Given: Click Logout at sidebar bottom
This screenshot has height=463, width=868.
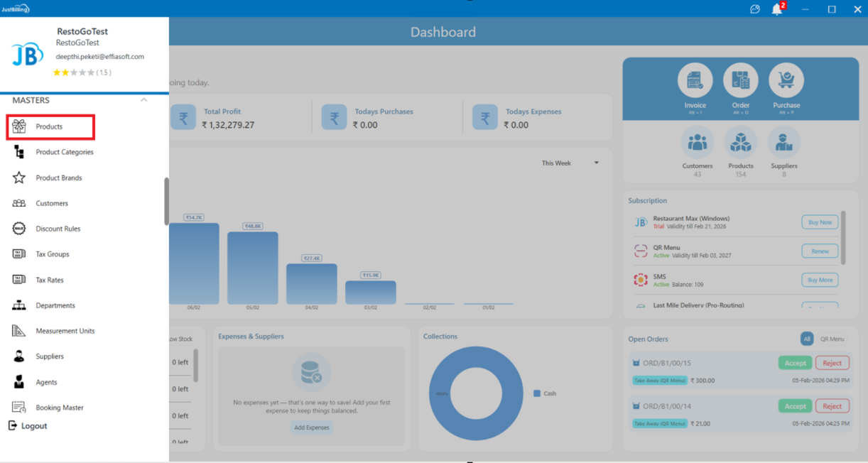Looking at the screenshot, I should pyautogui.click(x=28, y=426).
